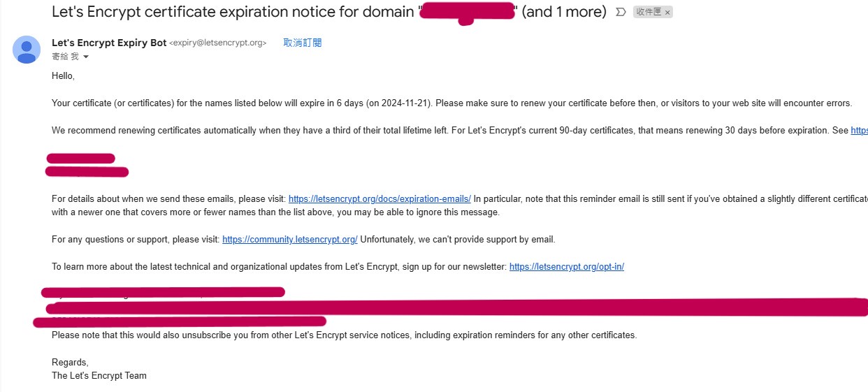
Task: Click the expiry@letsencrypt.org sender address
Action: [x=218, y=43]
